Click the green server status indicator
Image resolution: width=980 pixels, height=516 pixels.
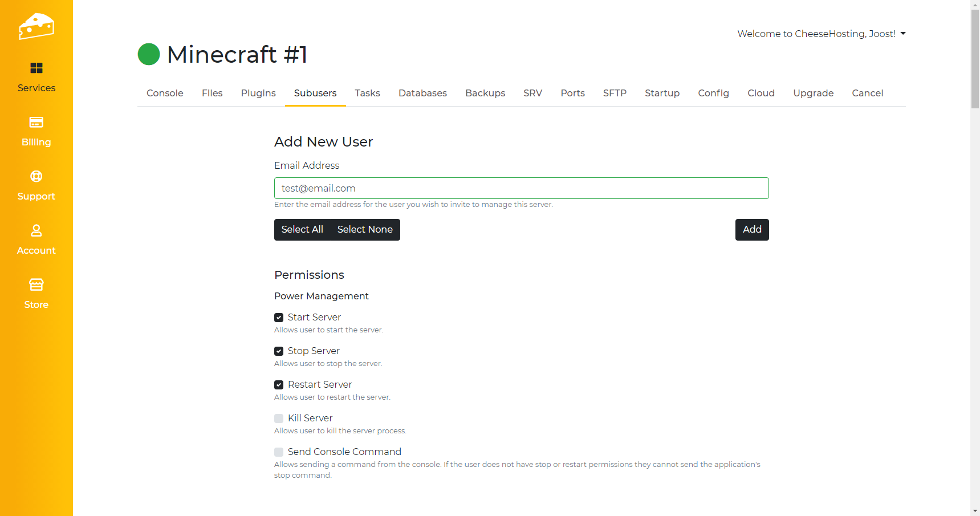149,55
